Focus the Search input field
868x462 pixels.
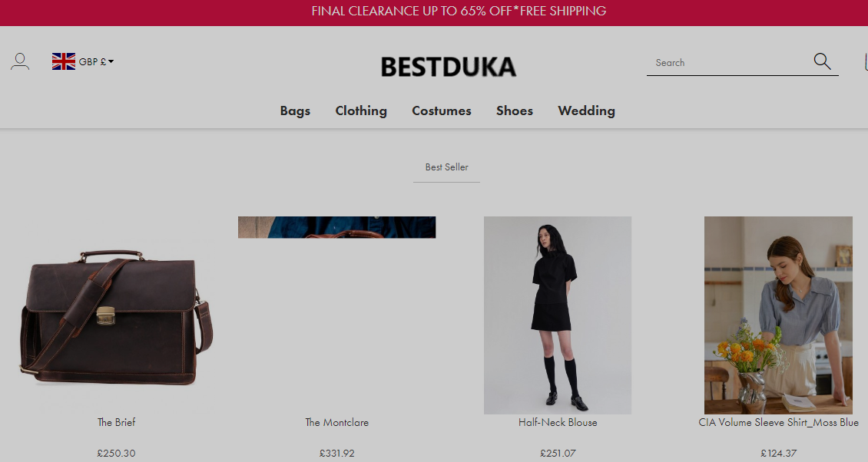click(x=728, y=62)
